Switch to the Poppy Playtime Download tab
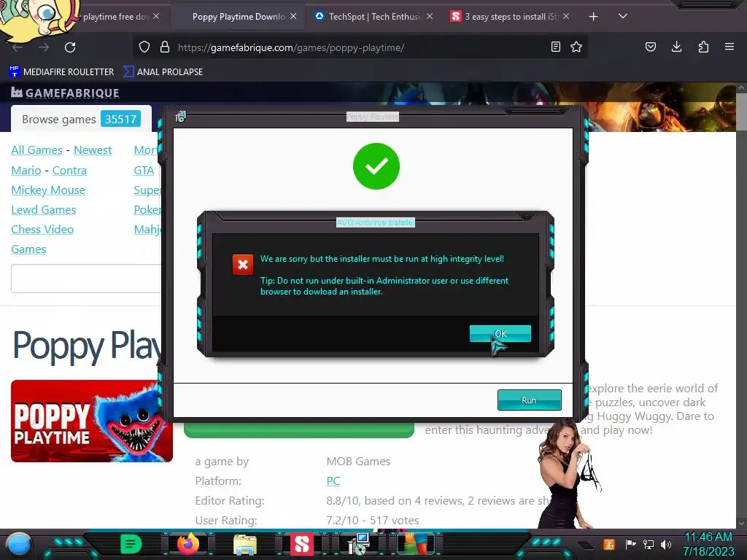Screen dimensions: 747x560 (x=239, y=17)
